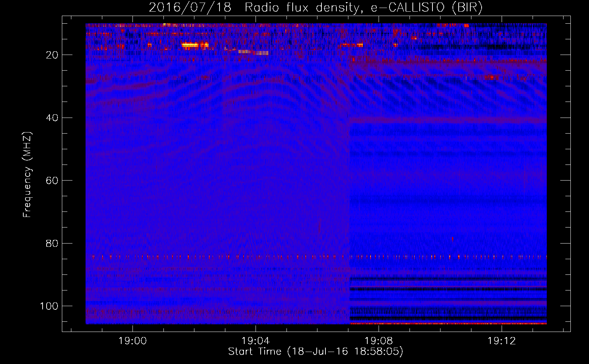Click the 19:00 time axis label
Image resolution: width=589 pixels, height=364 pixels.
coord(133,341)
